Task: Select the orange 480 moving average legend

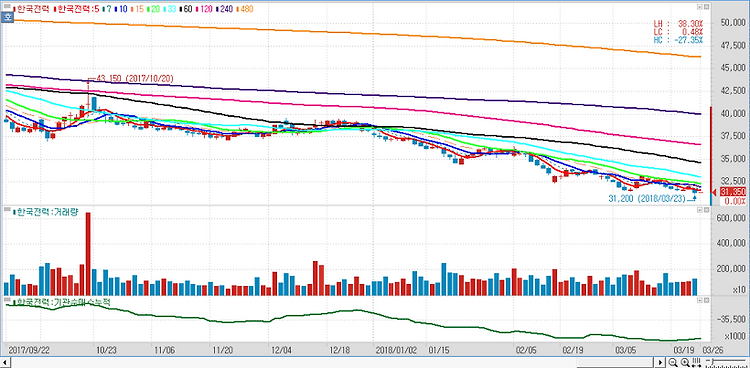Action: [245, 9]
